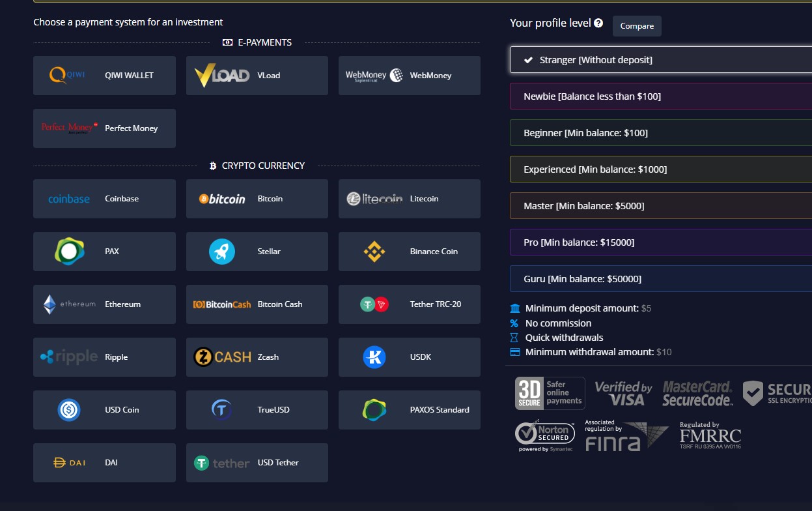Click the VLoad payment label
This screenshot has height=511, width=812.
pyautogui.click(x=268, y=76)
